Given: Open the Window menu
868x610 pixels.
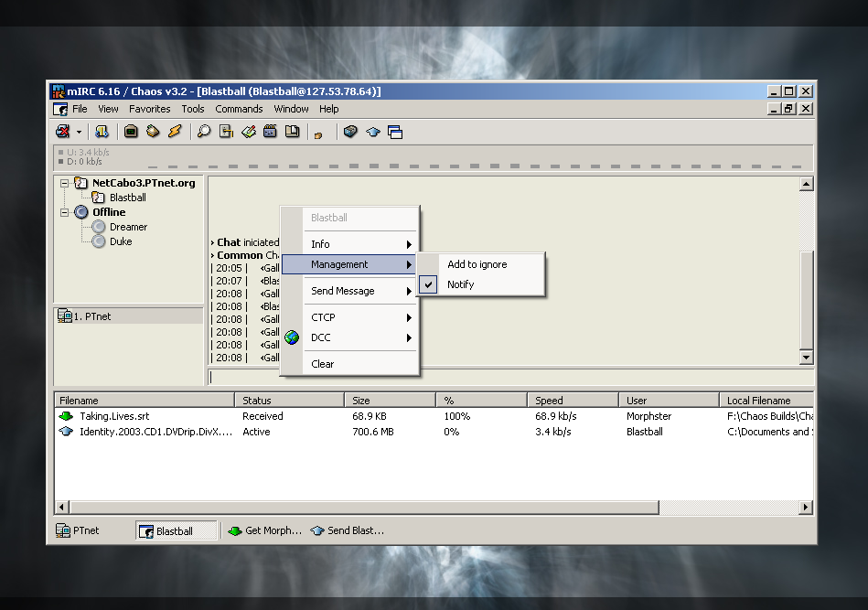Looking at the screenshot, I should (x=291, y=109).
